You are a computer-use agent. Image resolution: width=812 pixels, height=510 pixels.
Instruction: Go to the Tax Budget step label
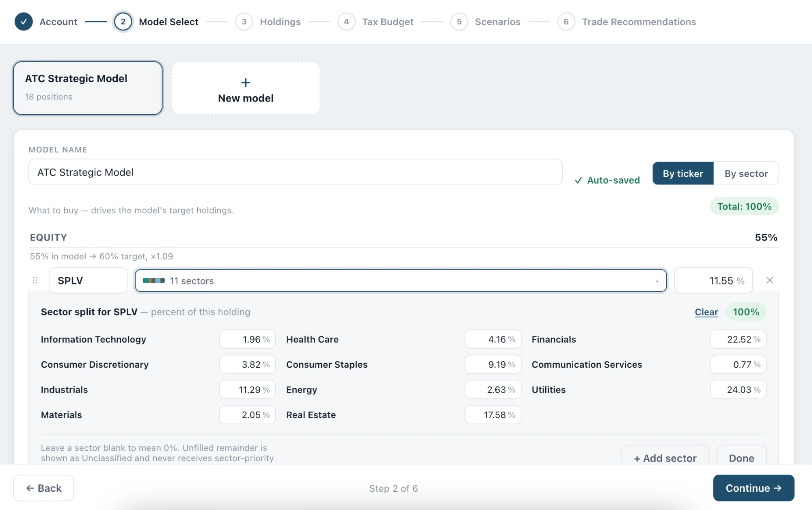(388, 22)
